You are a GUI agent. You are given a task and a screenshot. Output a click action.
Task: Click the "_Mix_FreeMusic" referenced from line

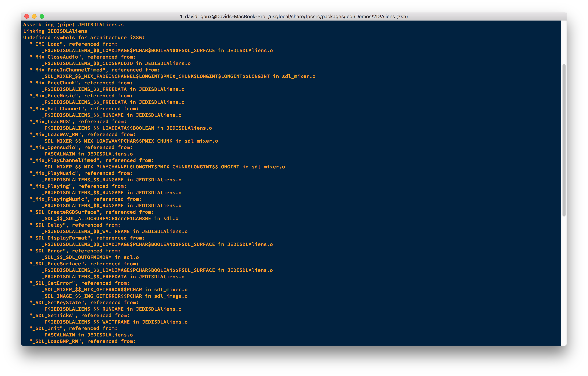point(81,96)
